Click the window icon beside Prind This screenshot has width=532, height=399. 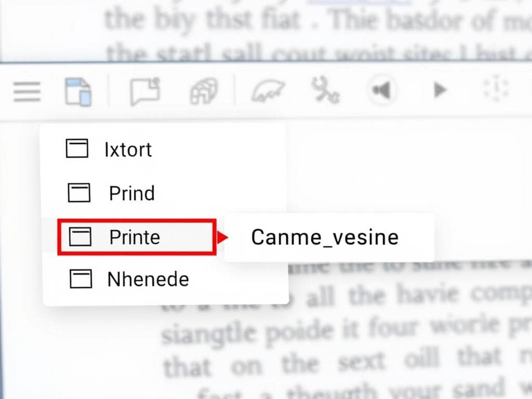tap(79, 193)
